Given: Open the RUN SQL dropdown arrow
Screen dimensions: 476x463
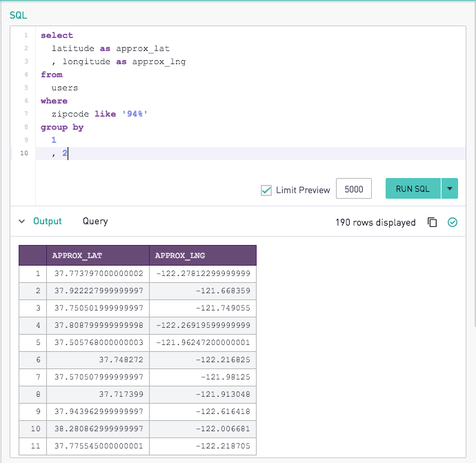Looking at the screenshot, I should click(x=449, y=189).
